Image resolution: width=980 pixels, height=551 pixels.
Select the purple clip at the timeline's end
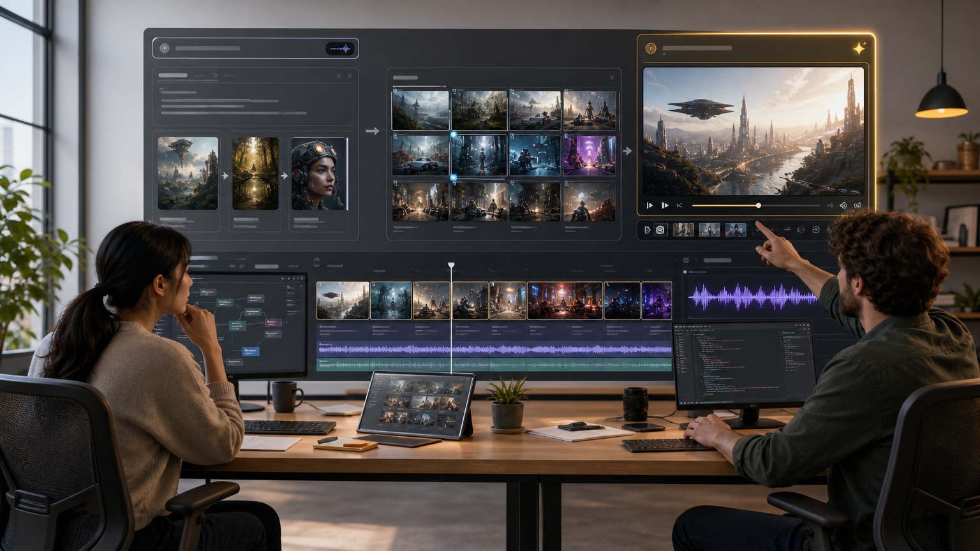click(657, 300)
